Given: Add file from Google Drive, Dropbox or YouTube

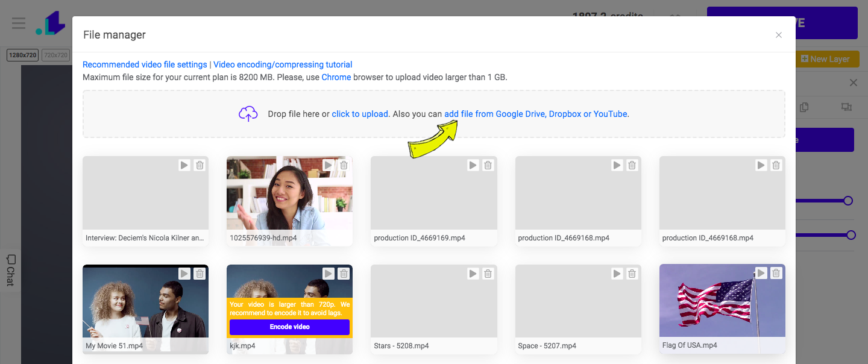Looking at the screenshot, I should pyautogui.click(x=536, y=114).
